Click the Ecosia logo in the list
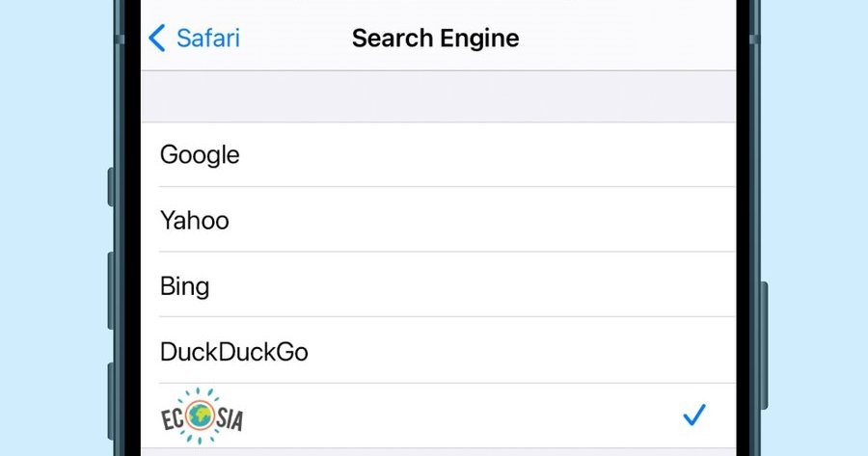868x456 pixels. (203, 416)
